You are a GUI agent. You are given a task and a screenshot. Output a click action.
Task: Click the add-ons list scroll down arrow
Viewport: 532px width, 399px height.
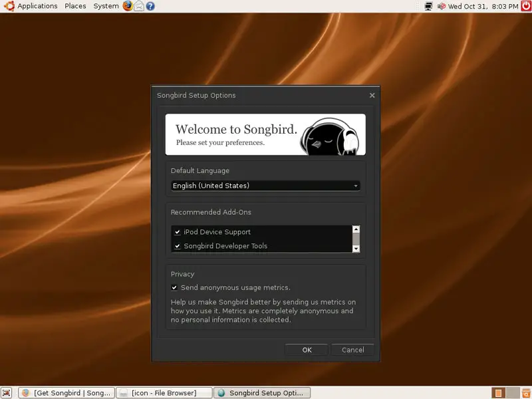pos(356,249)
